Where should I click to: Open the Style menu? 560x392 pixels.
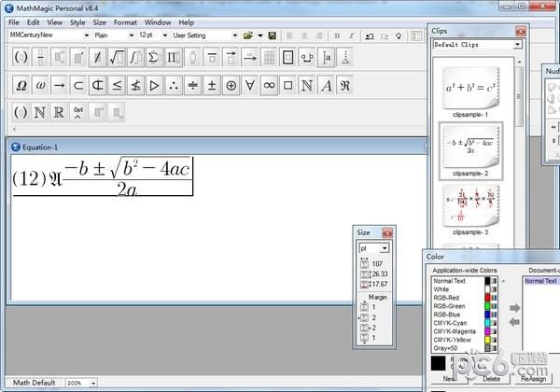(77, 22)
